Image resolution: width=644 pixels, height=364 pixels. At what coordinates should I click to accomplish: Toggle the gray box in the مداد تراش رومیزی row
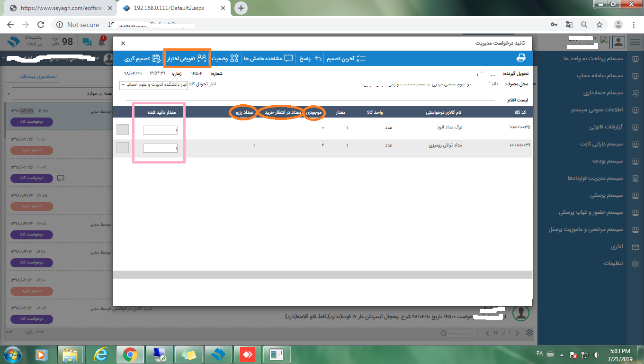click(123, 148)
